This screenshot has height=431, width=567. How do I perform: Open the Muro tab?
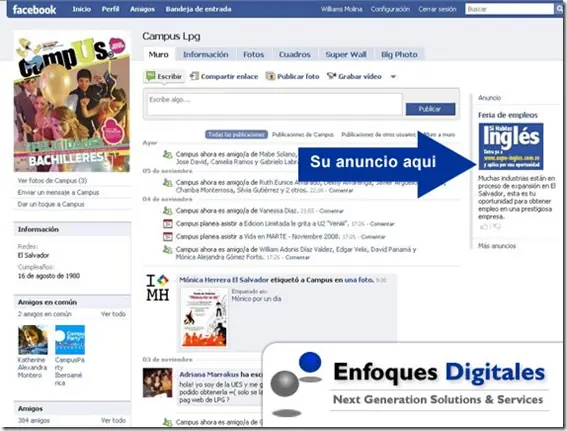pos(159,54)
